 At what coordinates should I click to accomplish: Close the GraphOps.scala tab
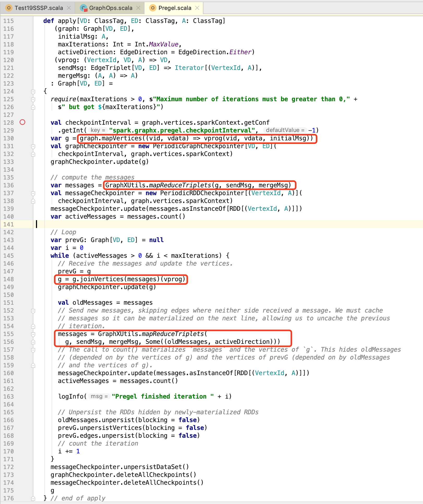pyautogui.click(x=138, y=8)
